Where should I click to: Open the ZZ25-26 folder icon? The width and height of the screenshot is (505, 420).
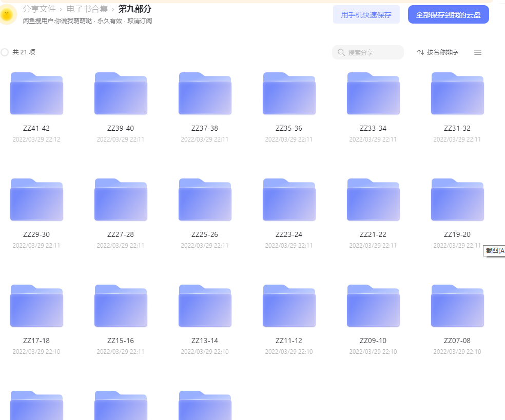[205, 199]
